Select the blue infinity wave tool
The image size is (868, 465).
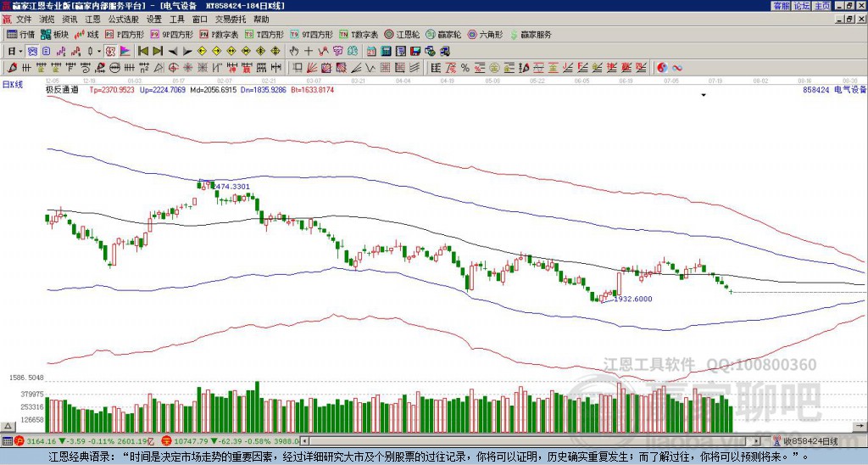coord(677,68)
